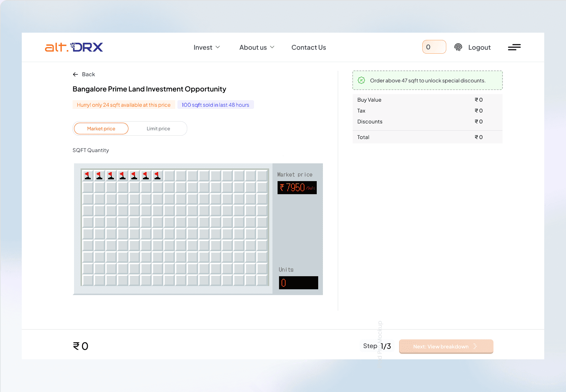This screenshot has width=566, height=392.
Task: Click the Units counter display
Action: click(x=299, y=283)
